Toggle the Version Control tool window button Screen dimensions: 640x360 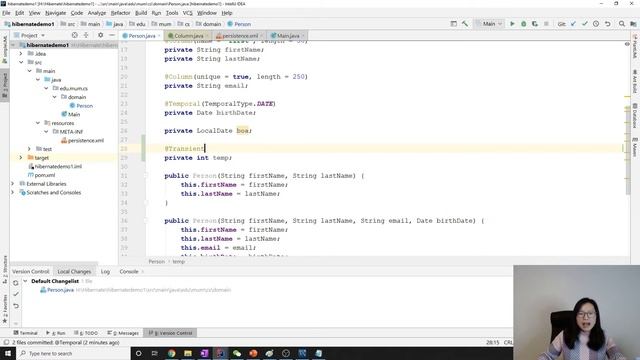170,333
